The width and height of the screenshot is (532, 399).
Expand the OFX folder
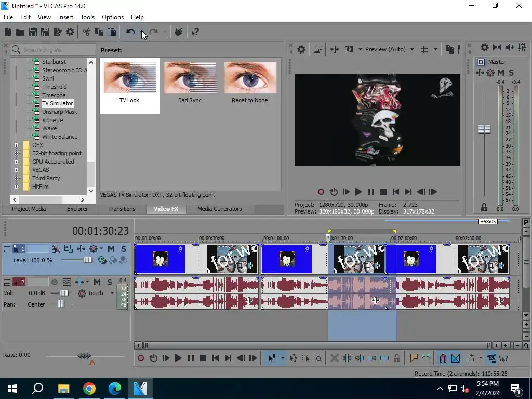[x=16, y=145]
